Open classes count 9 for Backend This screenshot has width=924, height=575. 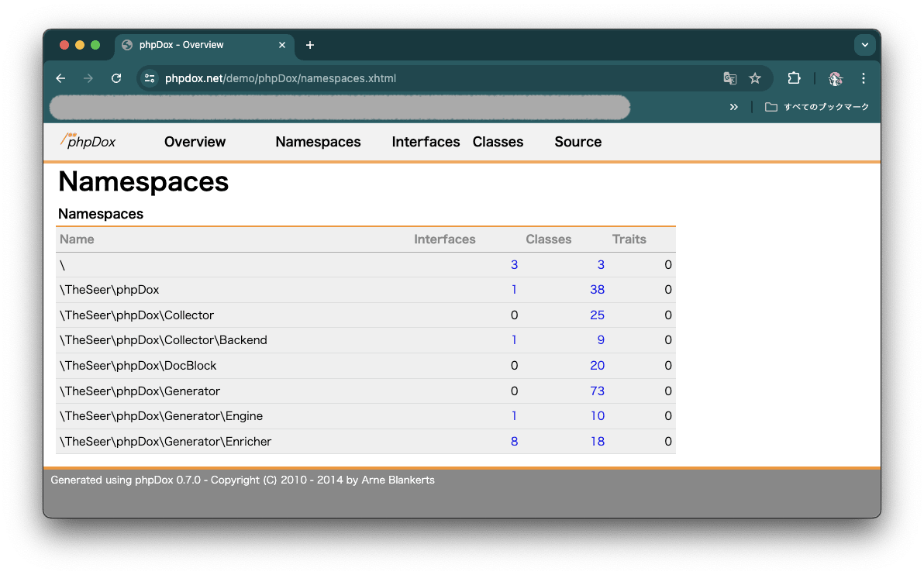(601, 340)
